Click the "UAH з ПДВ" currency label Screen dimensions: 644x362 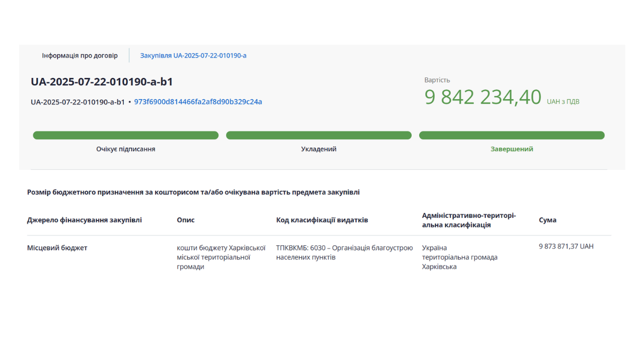[563, 102]
